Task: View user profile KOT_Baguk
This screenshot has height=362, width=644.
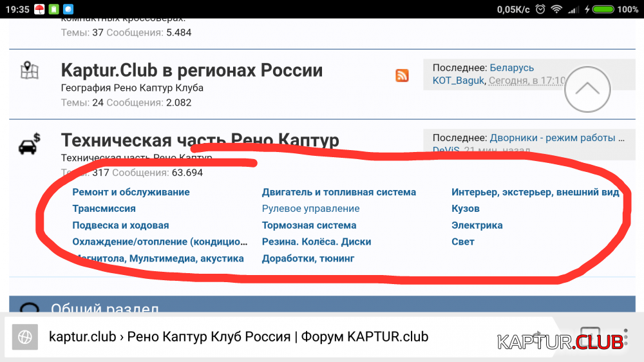Action: tap(459, 81)
